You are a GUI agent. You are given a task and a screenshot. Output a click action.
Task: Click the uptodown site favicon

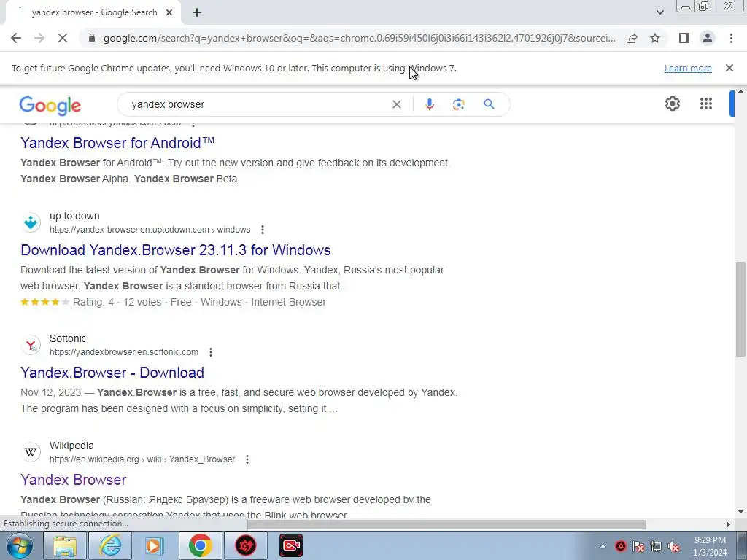[31, 222]
